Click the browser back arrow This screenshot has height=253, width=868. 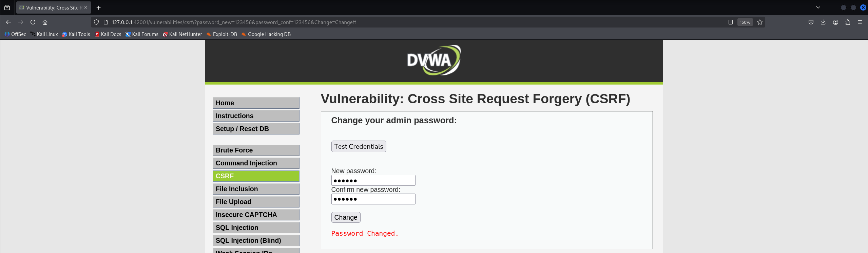(x=8, y=22)
